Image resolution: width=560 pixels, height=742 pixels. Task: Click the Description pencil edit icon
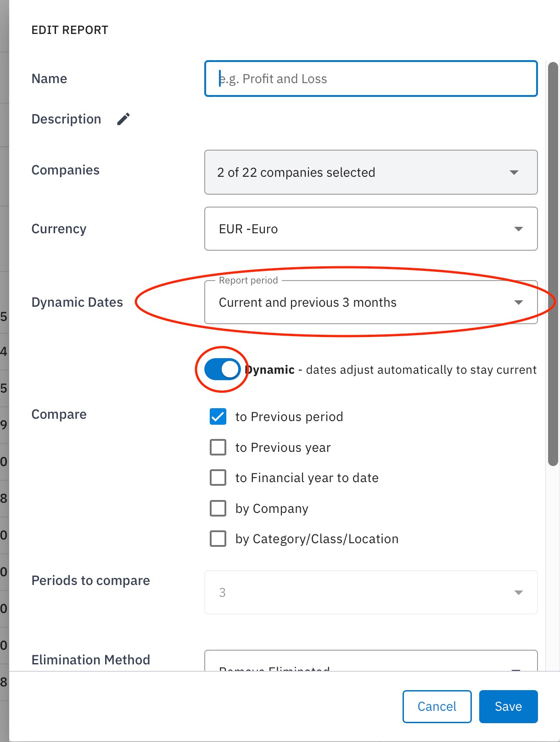point(123,119)
